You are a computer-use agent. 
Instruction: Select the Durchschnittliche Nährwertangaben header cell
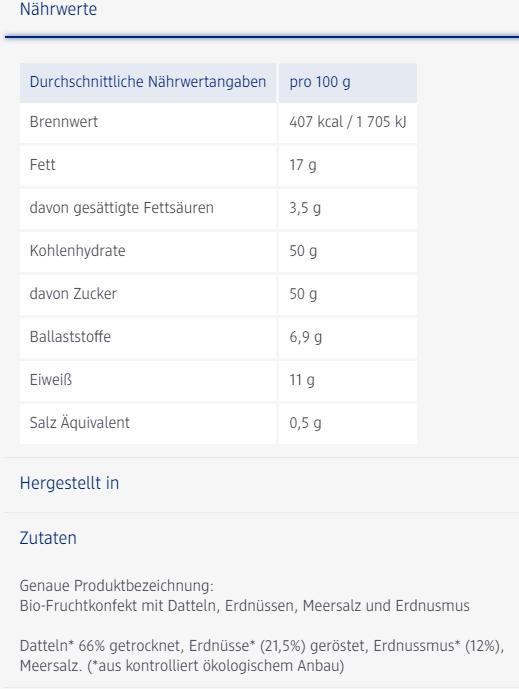click(148, 82)
